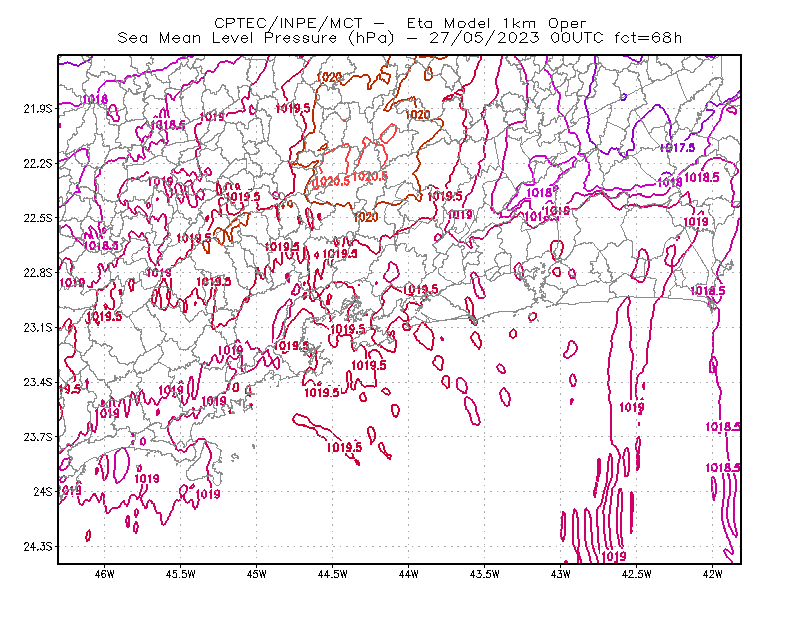The width and height of the screenshot is (800, 618).
Task: Click the 43W longitude axis label
Action: click(560, 574)
